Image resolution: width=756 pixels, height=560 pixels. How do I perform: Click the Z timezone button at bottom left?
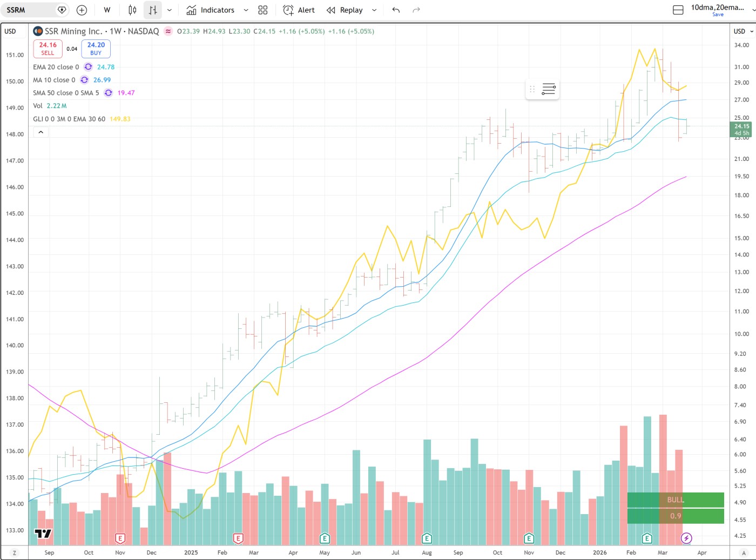[x=15, y=553]
